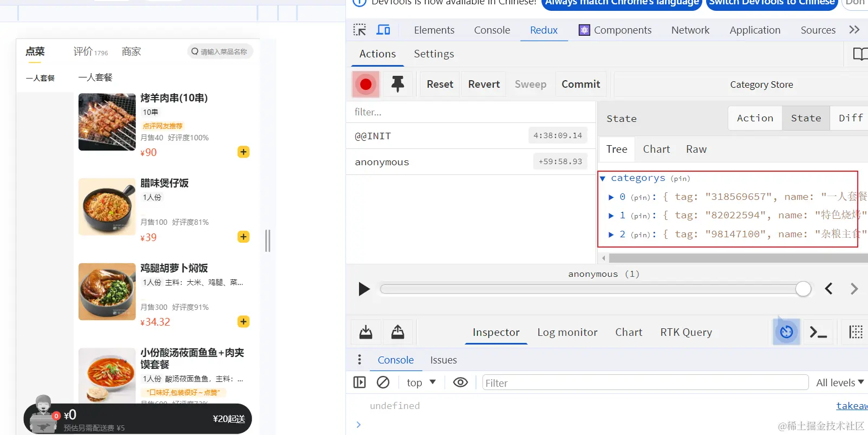This screenshot has width=868, height=435.
Task: Click the red record button in Redux
Action: (x=366, y=85)
